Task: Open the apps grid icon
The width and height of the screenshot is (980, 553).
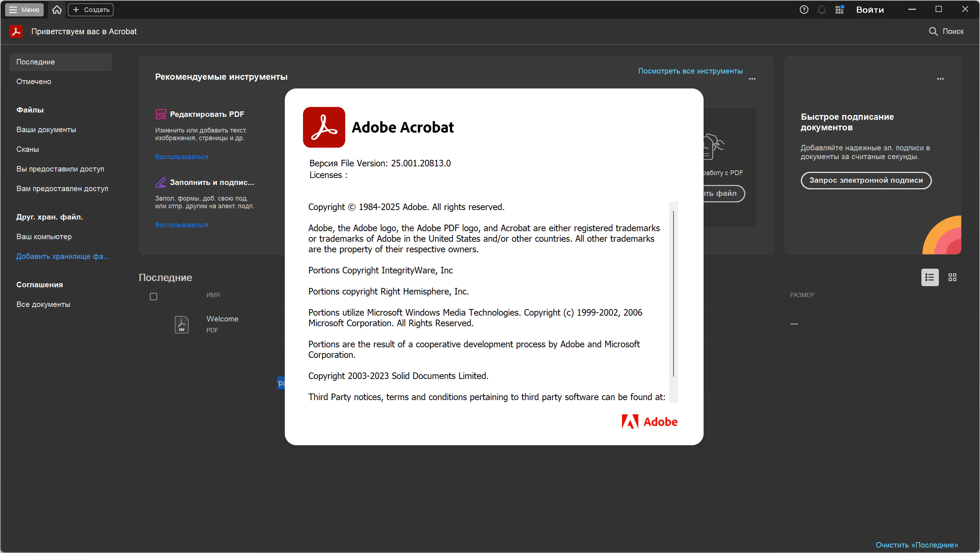Action: tap(839, 9)
